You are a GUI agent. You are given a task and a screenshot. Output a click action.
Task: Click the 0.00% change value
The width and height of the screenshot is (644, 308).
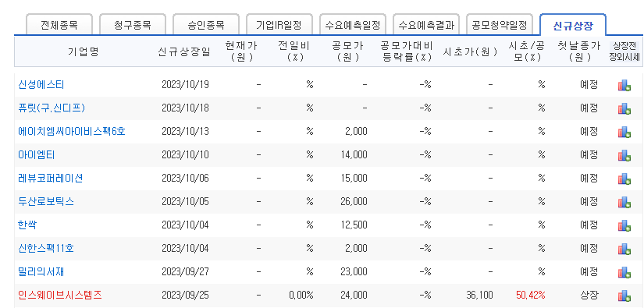301,295
